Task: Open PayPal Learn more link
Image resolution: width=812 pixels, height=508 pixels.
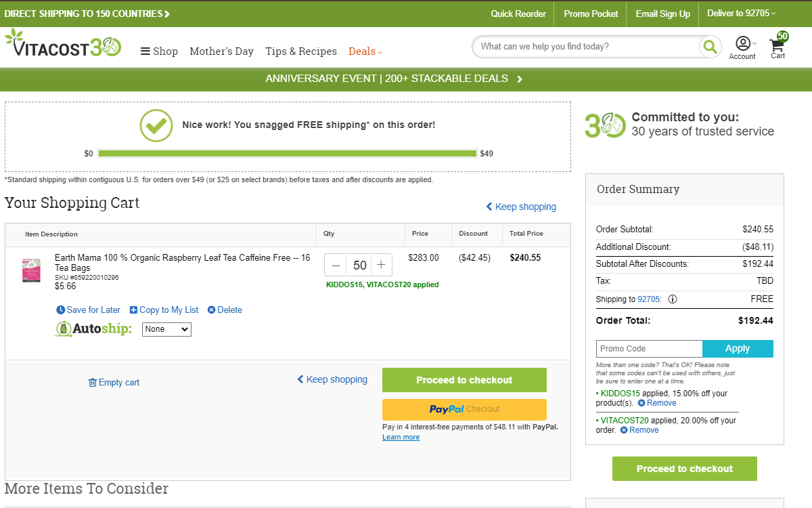Action: click(x=401, y=437)
